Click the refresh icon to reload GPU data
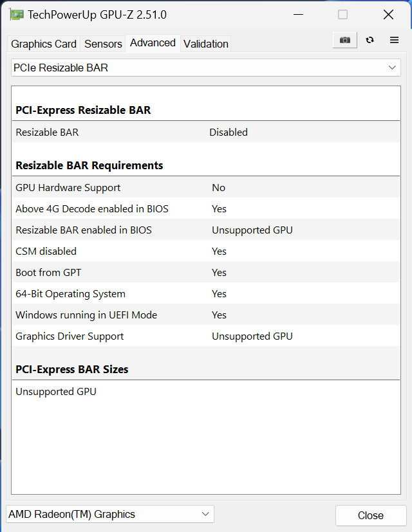 tap(370, 40)
